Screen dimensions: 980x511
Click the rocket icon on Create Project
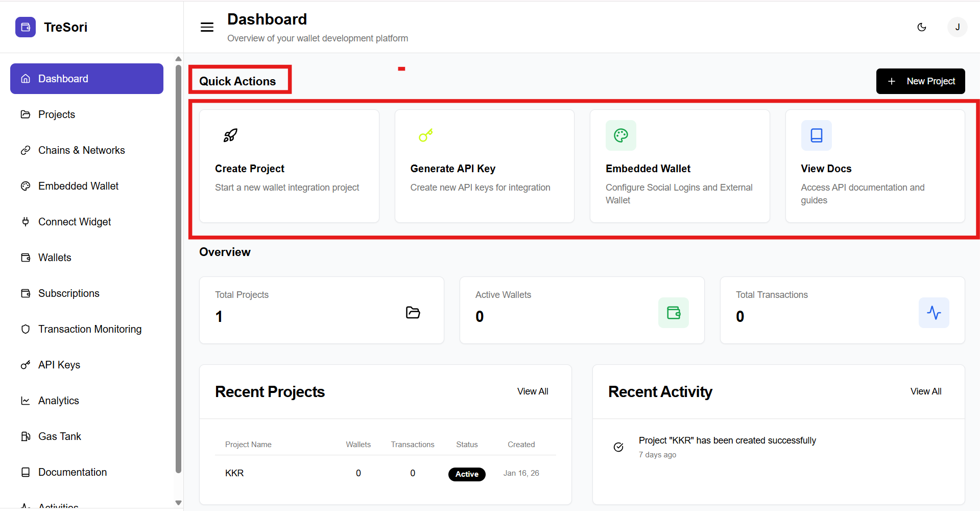point(230,135)
